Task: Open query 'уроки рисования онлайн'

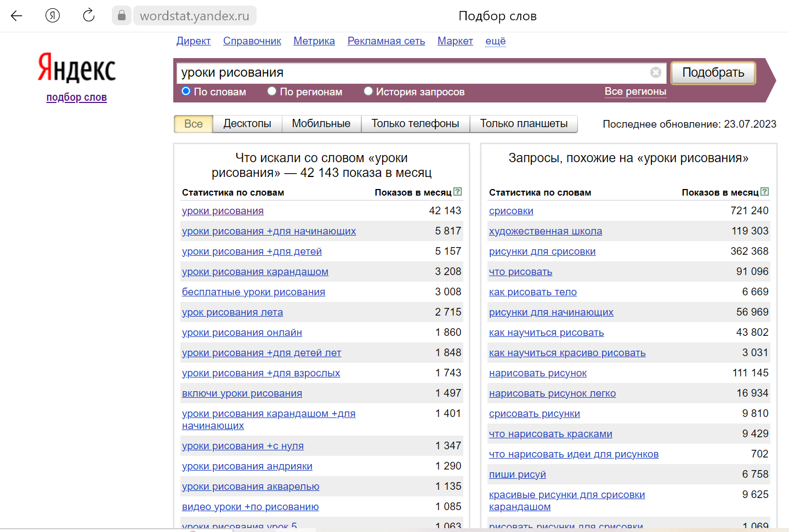Action: [x=242, y=333]
